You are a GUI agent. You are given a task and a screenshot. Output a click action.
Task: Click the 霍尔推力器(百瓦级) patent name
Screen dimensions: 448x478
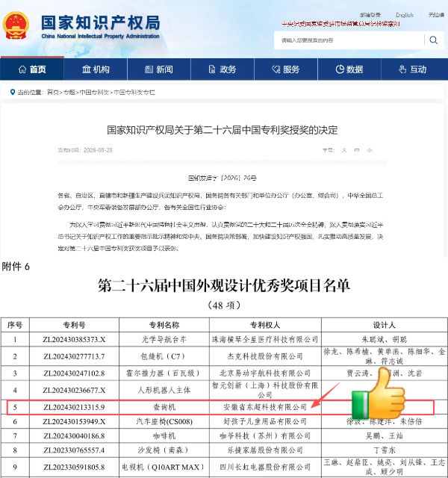pos(164,373)
